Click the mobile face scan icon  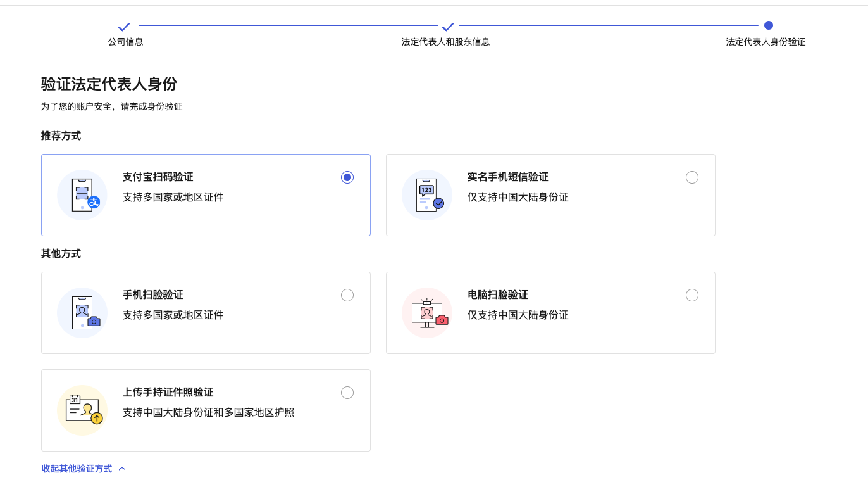(x=82, y=313)
